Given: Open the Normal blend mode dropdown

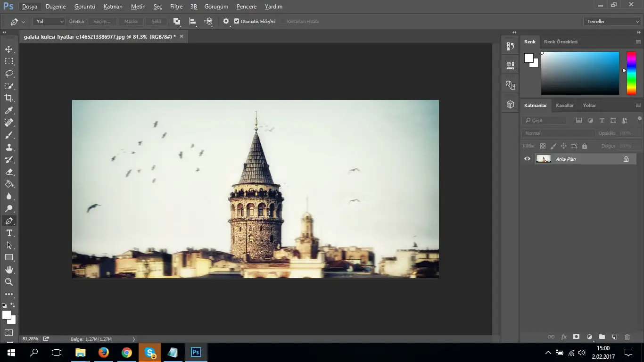Looking at the screenshot, I should (557, 133).
